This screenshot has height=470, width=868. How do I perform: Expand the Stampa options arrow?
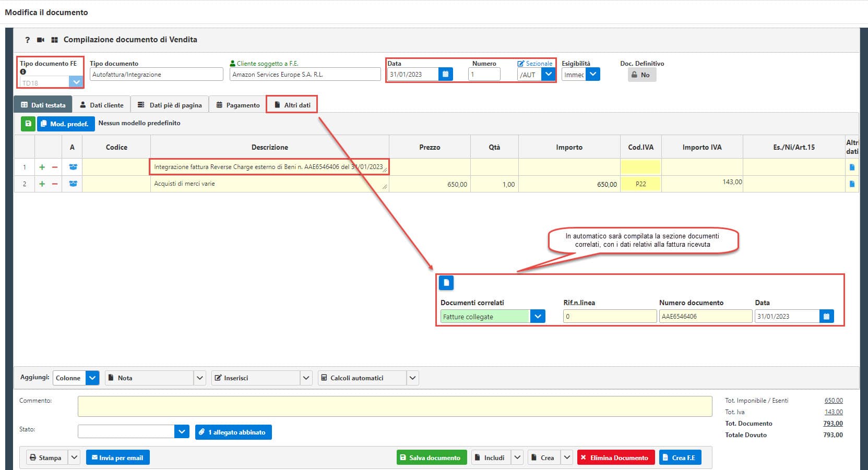74,457
